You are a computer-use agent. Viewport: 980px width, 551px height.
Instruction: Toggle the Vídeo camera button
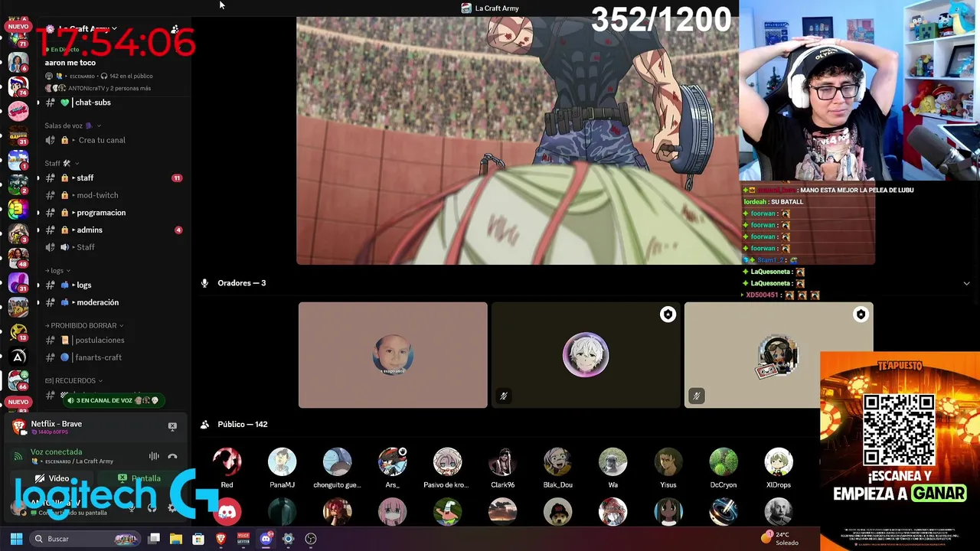point(51,478)
